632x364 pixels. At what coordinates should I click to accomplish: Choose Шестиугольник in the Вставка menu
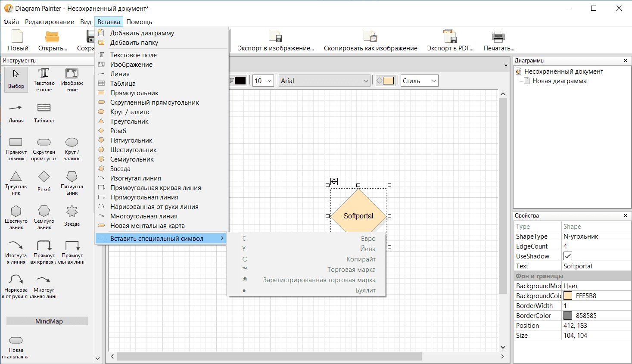click(x=162, y=150)
